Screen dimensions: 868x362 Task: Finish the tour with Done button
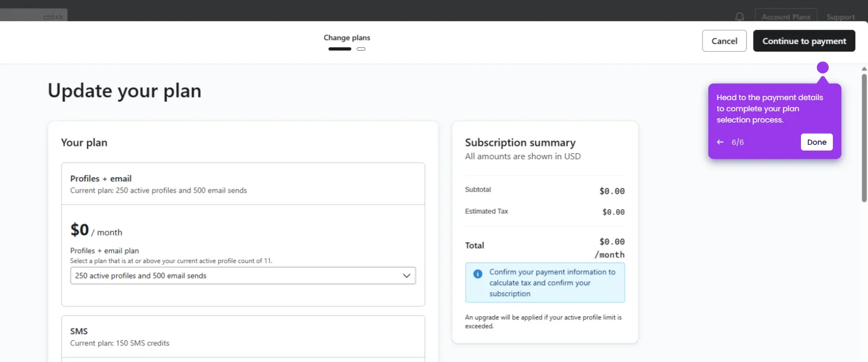[x=817, y=142]
